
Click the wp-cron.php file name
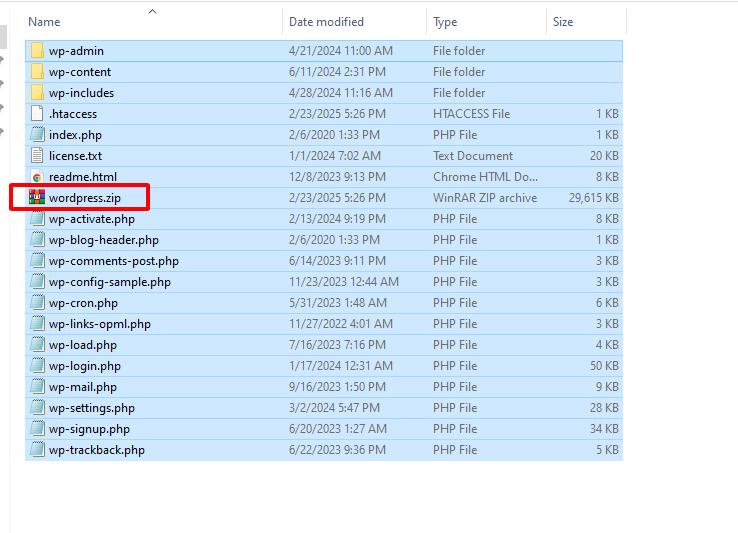(83, 303)
